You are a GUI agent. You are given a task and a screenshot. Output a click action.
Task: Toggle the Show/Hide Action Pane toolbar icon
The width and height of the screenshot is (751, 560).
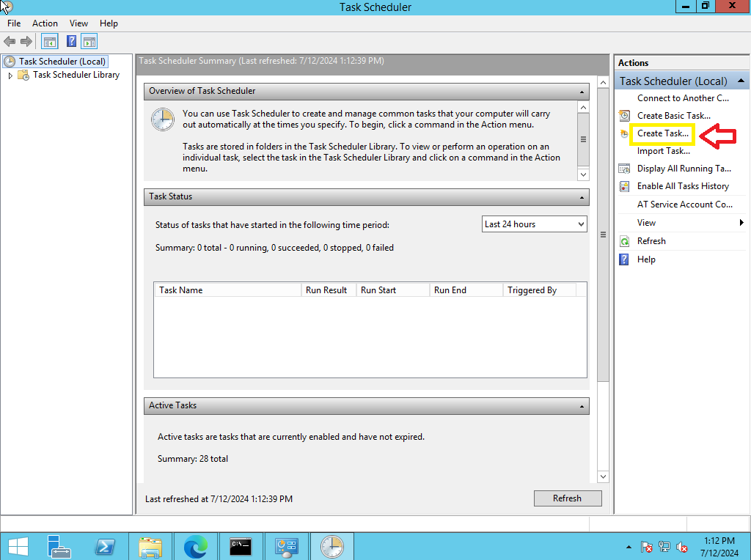(89, 42)
